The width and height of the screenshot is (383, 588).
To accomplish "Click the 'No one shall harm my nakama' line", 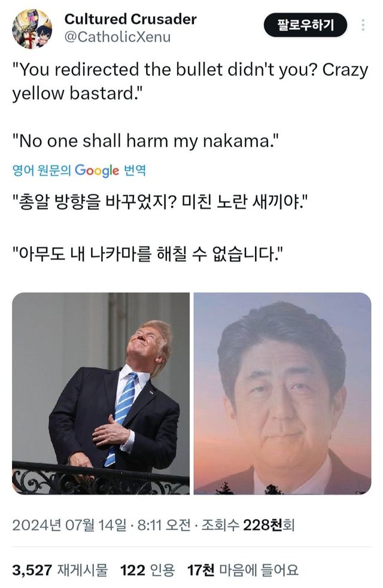I will 145,141.
